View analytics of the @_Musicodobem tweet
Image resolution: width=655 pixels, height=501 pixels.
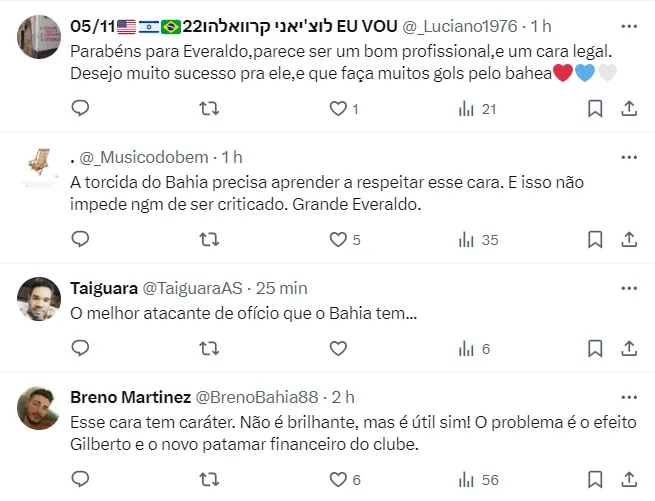[x=466, y=240]
